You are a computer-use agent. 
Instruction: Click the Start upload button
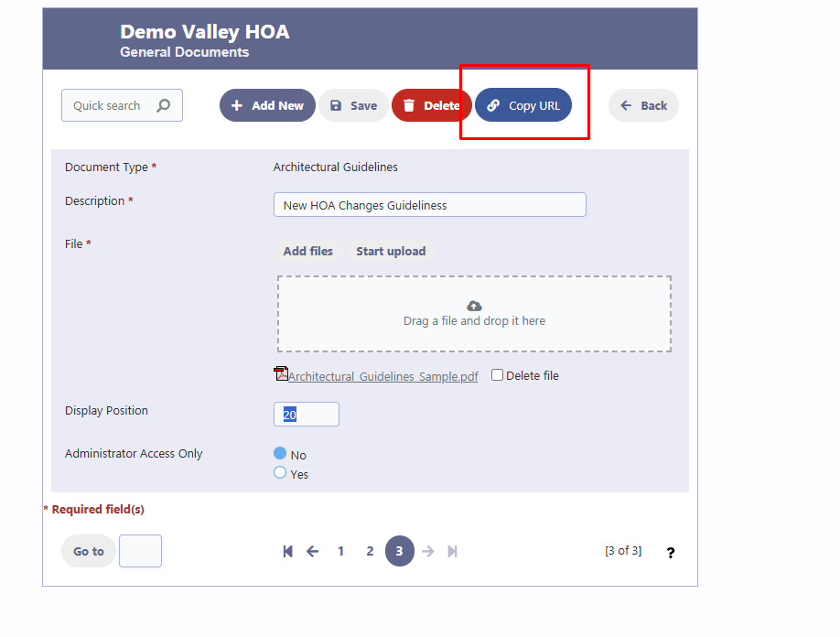[391, 251]
